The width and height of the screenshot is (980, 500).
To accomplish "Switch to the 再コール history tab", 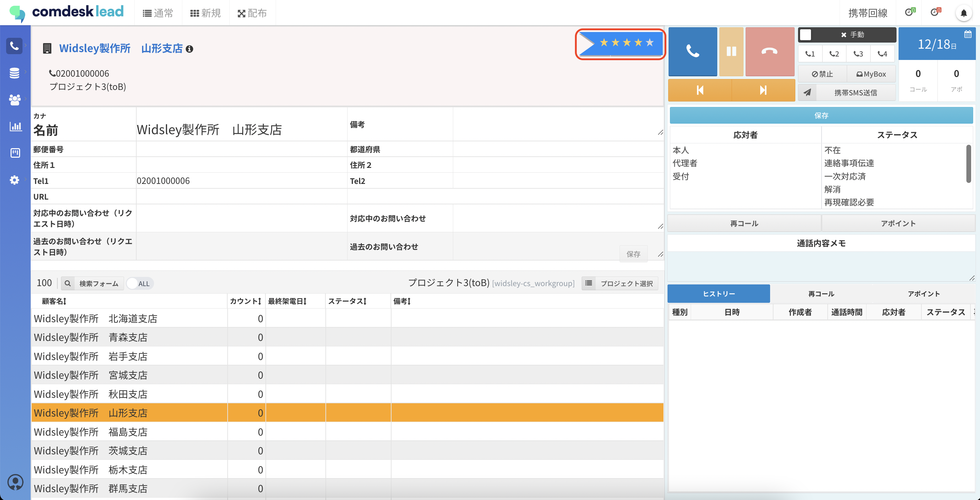I will tap(821, 294).
